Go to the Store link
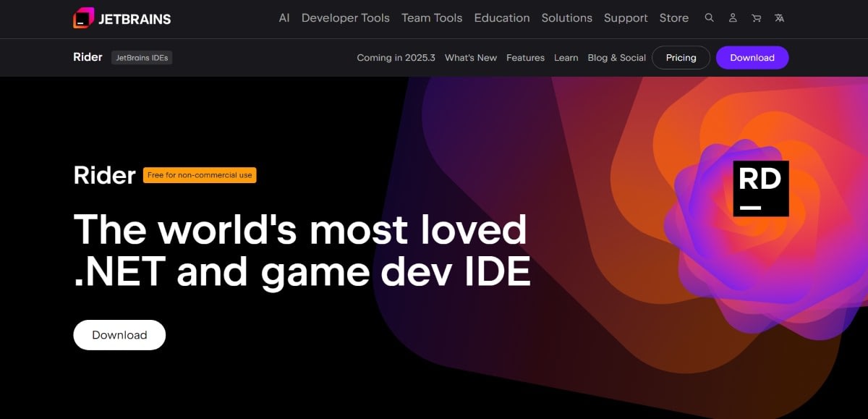The image size is (868, 419). (674, 18)
